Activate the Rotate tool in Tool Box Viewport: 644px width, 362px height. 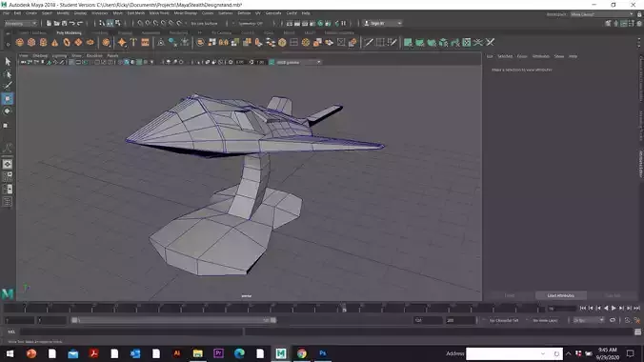(x=8, y=111)
